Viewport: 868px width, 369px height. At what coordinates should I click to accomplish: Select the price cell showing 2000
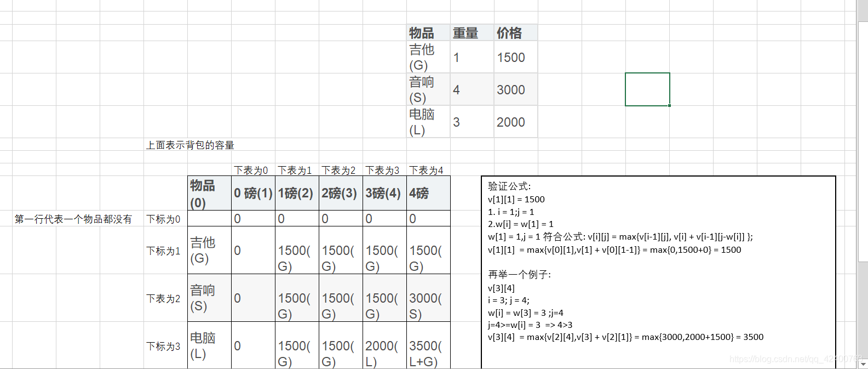516,122
